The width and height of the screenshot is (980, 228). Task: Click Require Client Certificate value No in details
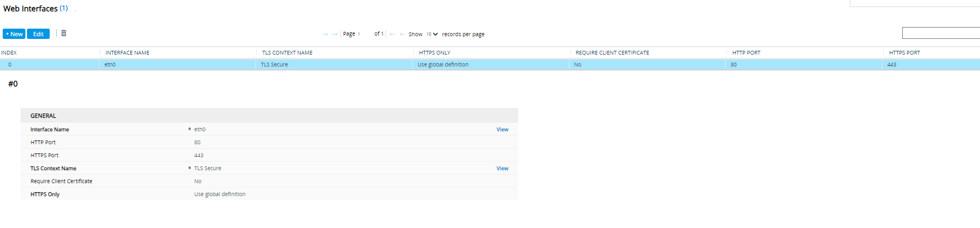(198, 182)
